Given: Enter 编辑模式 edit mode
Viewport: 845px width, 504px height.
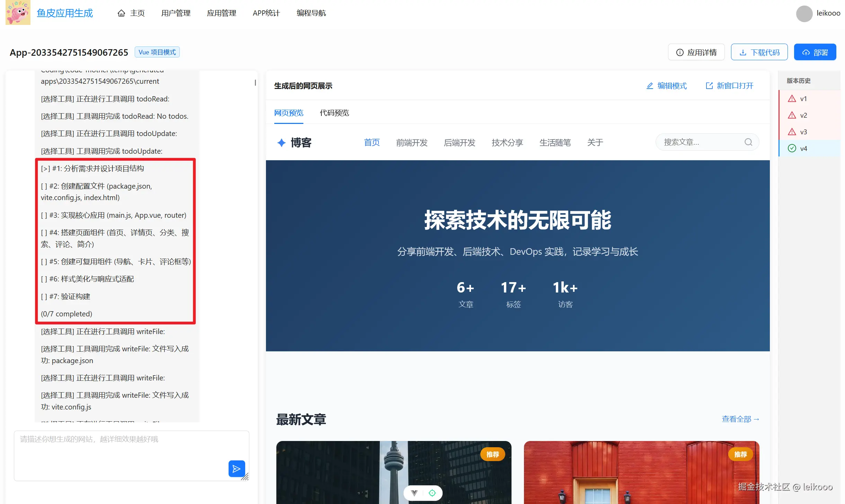Looking at the screenshot, I should coord(666,86).
